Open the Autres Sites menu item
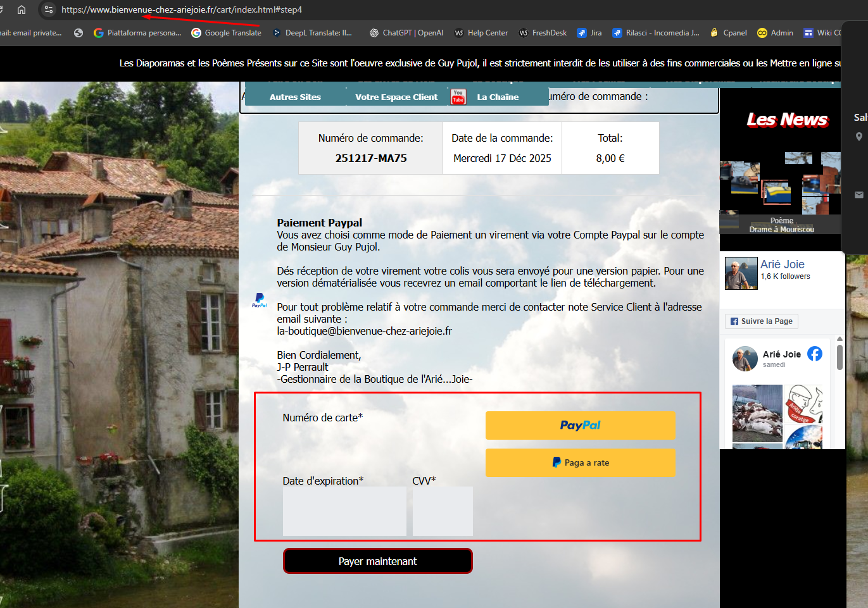This screenshot has width=868, height=608. point(295,97)
